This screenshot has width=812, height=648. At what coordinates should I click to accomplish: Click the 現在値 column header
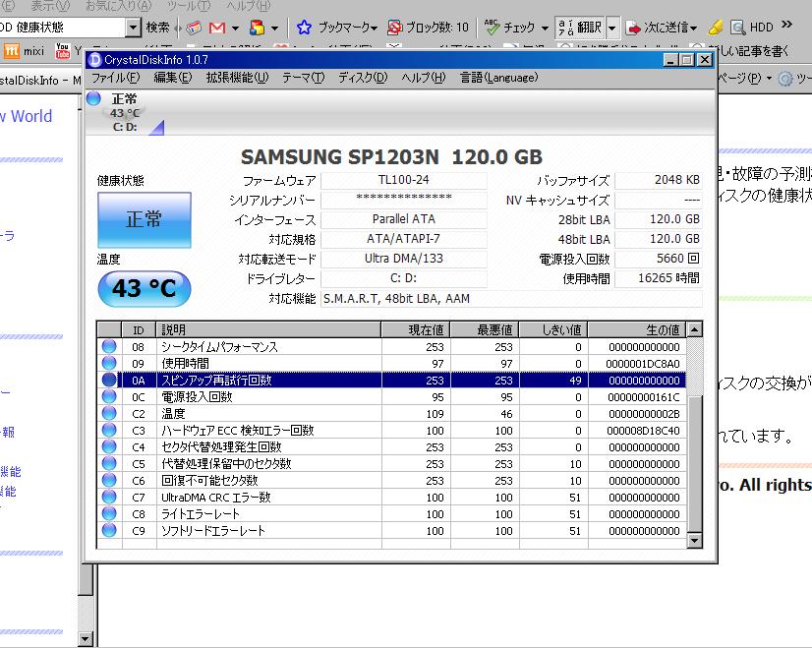tap(416, 329)
